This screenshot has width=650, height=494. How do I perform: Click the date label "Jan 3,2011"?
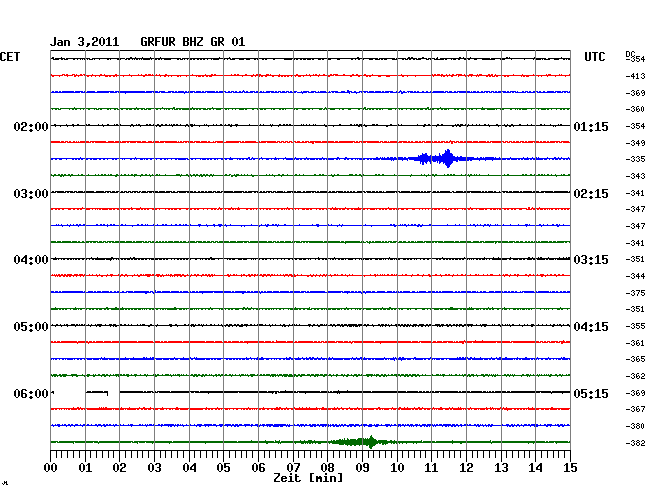[85, 42]
